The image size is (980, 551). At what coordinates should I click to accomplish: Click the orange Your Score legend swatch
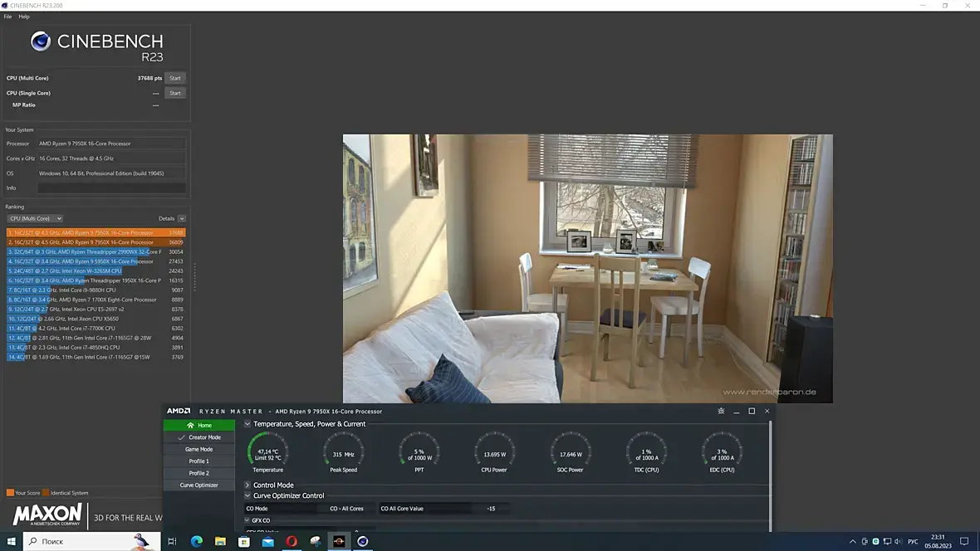[10, 493]
